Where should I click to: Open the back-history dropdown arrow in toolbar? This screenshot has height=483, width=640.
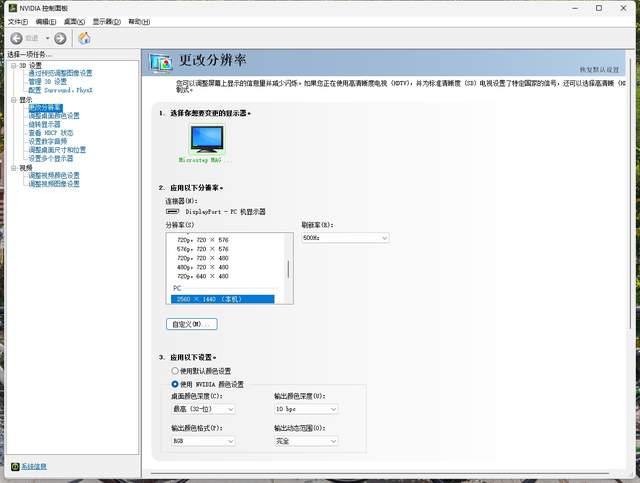[x=47, y=38]
